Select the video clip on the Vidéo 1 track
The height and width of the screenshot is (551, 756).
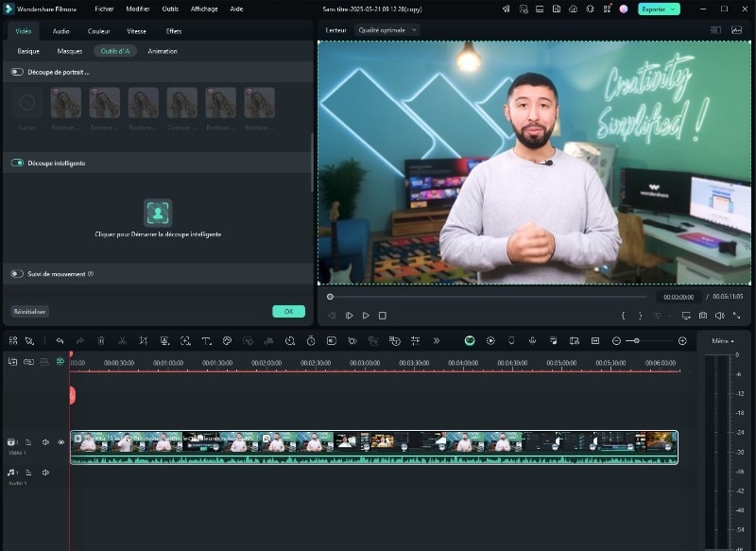374,447
